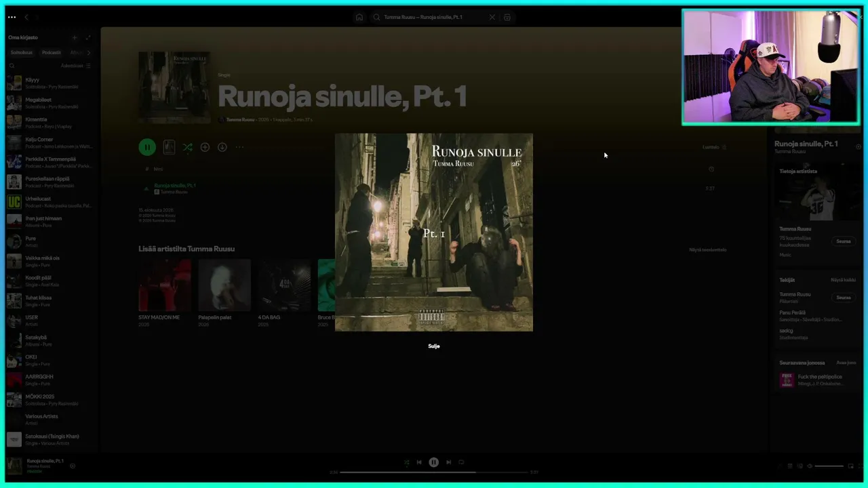Screen dimensions: 868x488
Task: Open the Äskettäiset sort dropdown
Action: point(76,66)
